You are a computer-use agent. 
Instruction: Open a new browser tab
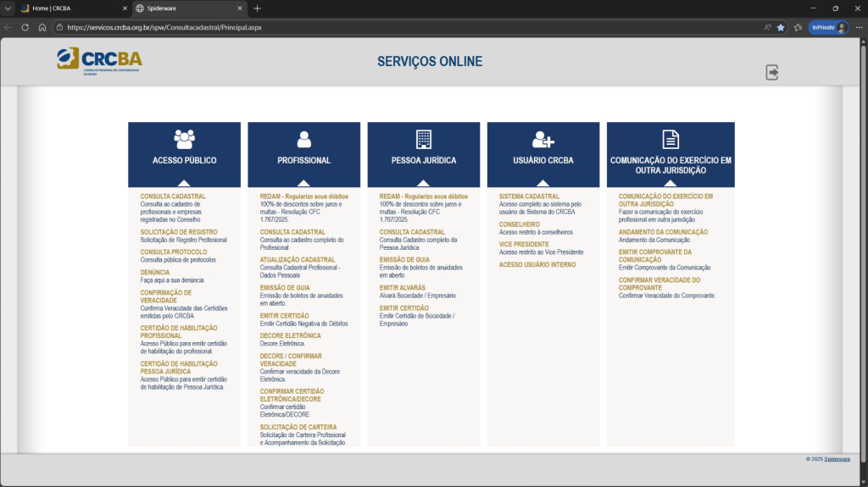tap(258, 8)
